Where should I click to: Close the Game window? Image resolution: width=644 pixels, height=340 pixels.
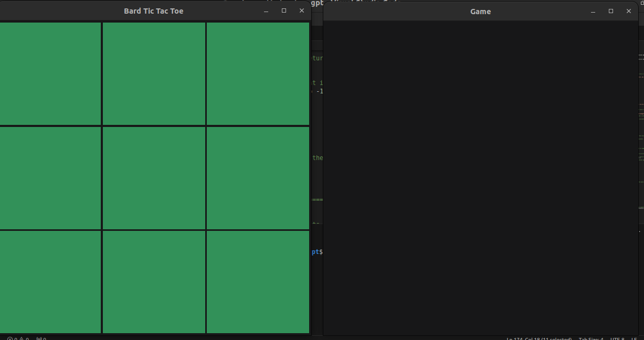pos(629,12)
